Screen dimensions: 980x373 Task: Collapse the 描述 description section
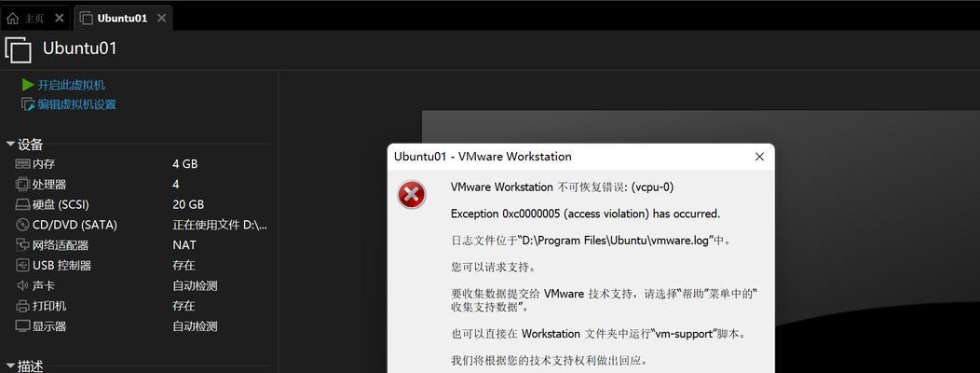[x=10, y=366]
